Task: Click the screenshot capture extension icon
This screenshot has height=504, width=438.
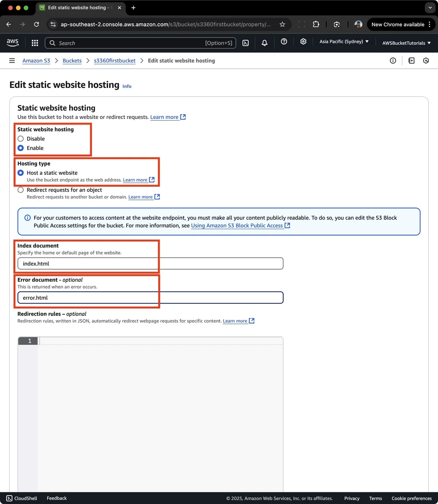Action: pyautogui.click(x=337, y=24)
